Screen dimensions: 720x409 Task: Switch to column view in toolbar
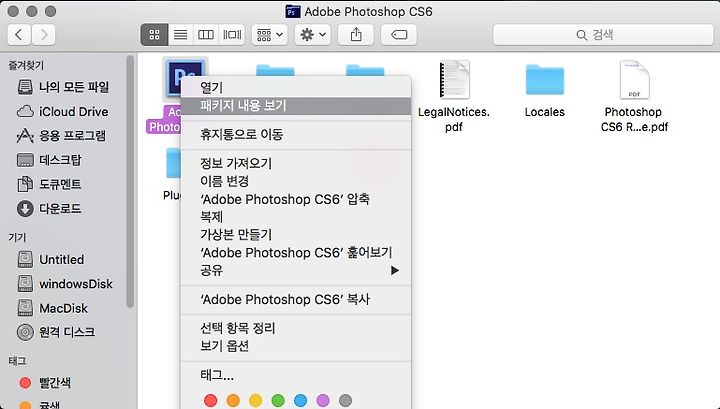205,35
